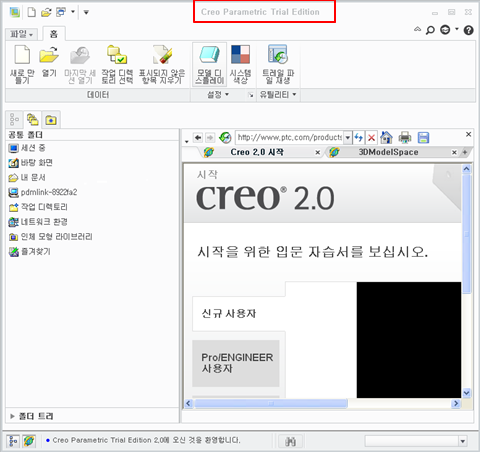Toggle the browser display status bar icon
Viewport: 480px width, 452px height.
[29, 441]
